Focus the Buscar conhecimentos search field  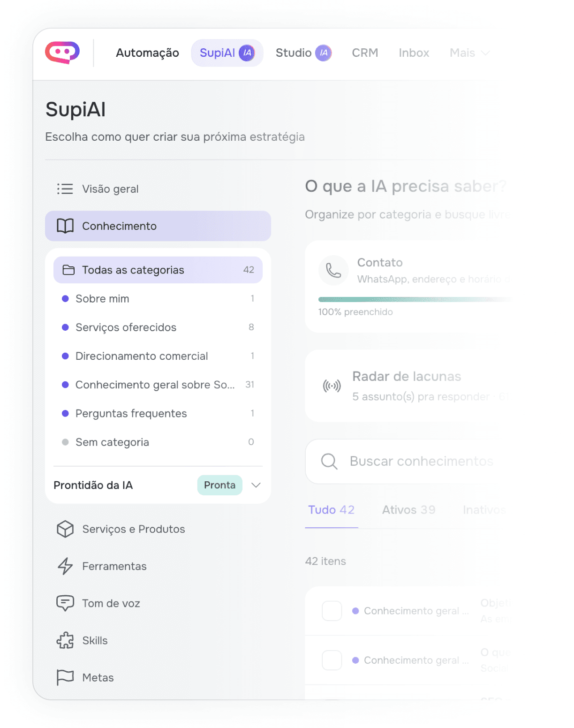pos(407,461)
